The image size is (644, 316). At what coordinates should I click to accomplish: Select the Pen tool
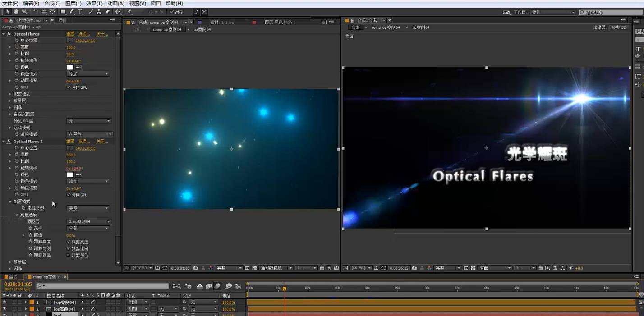71,12
